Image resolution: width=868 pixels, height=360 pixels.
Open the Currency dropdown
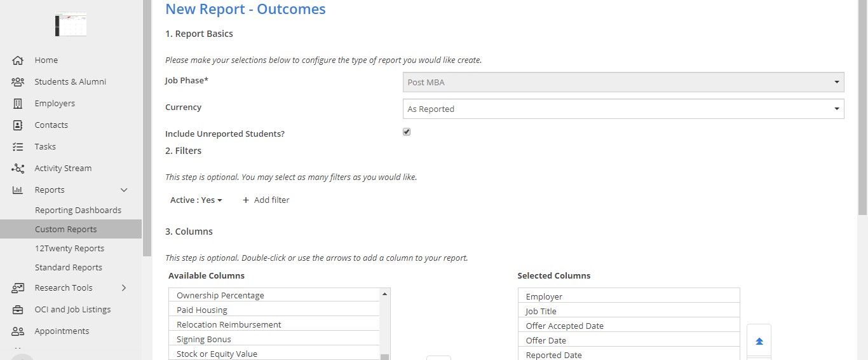(x=623, y=109)
